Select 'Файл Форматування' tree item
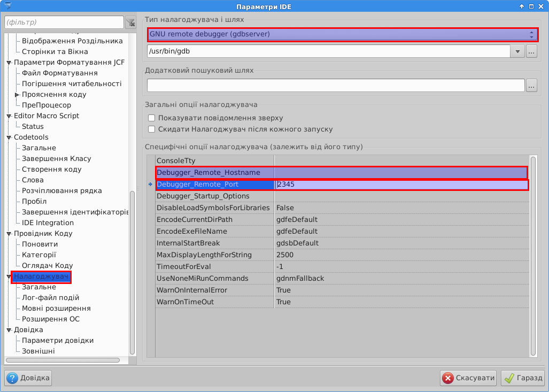 click(x=60, y=73)
